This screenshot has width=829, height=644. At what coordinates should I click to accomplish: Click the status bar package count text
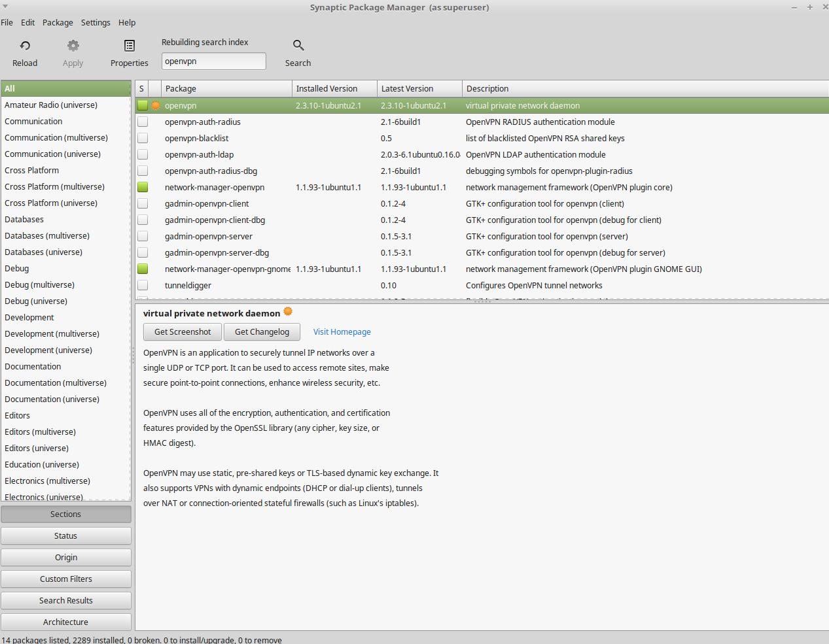(x=142, y=640)
